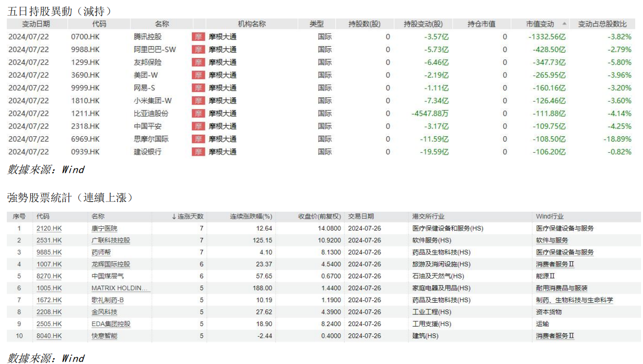Open the 2531.HK stock code link
Image resolution: width=643 pixels, height=364 pixels.
[49, 240]
